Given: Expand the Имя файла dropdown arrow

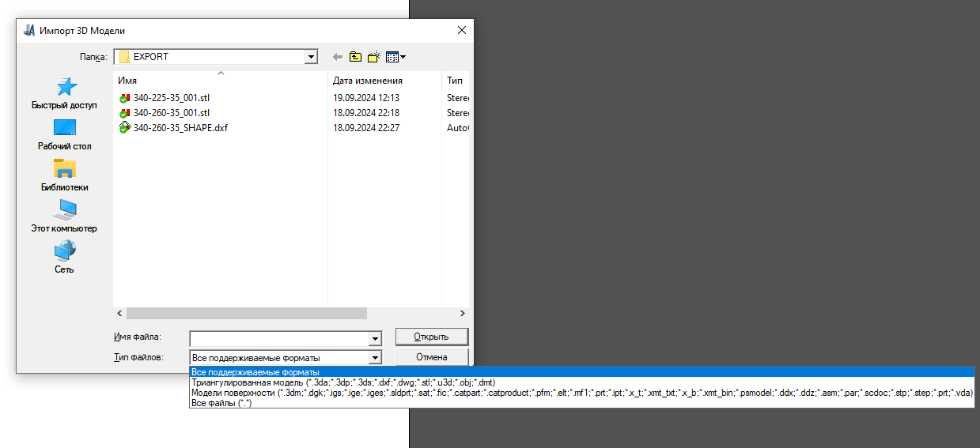Looking at the screenshot, I should (376, 338).
